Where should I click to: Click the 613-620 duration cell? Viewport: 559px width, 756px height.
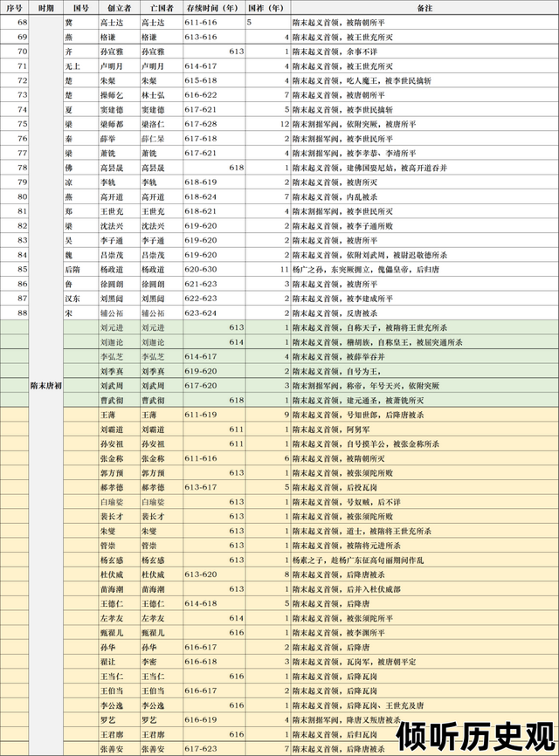214,574
